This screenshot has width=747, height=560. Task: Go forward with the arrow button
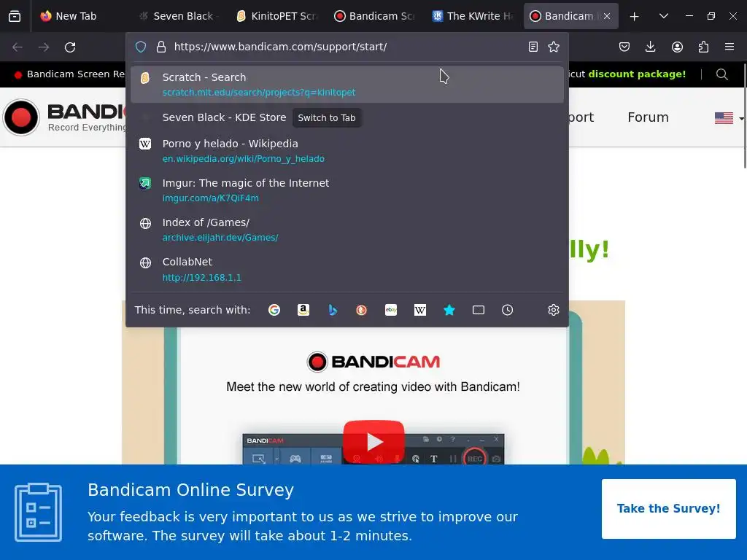pyautogui.click(x=44, y=47)
